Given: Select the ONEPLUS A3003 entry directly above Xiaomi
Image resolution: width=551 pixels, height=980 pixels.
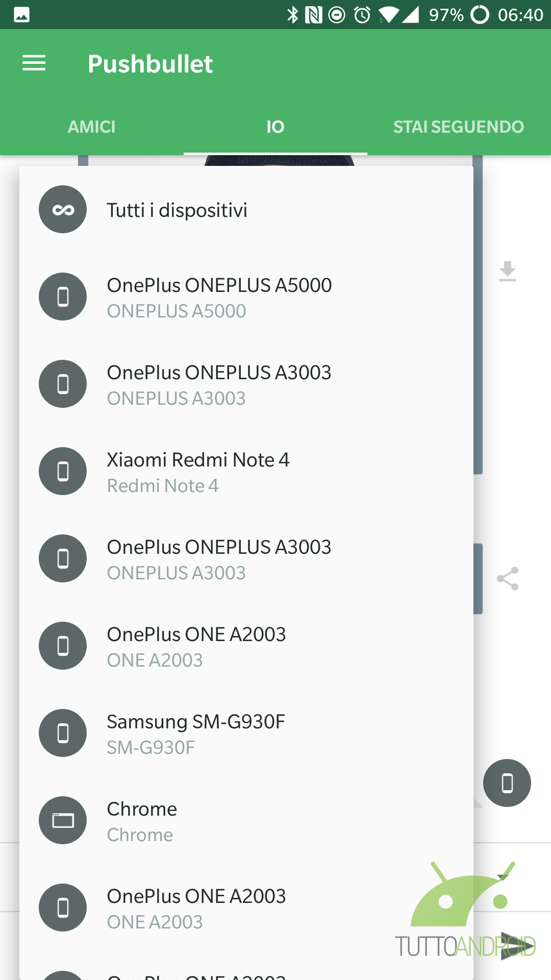Looking at the screenshot, I should [246, 384].
